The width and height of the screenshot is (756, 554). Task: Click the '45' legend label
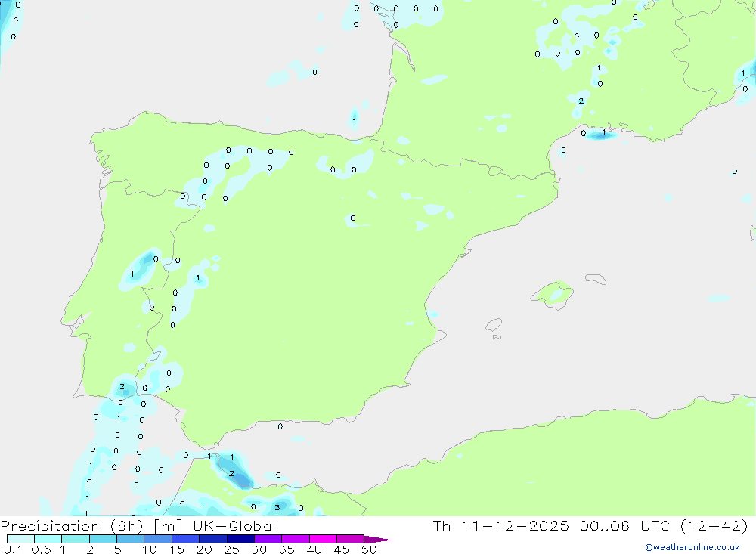(342, 549)
